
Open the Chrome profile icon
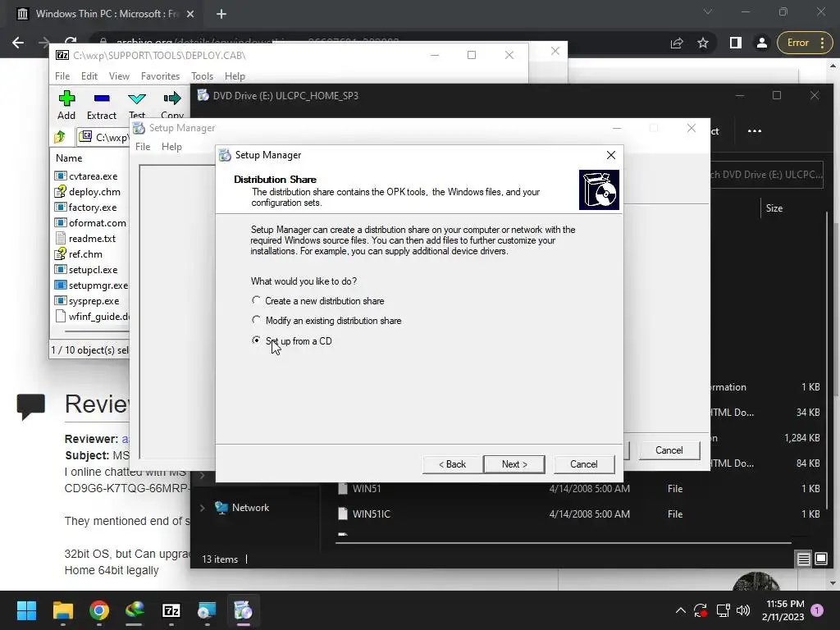(x=761, y=43)
